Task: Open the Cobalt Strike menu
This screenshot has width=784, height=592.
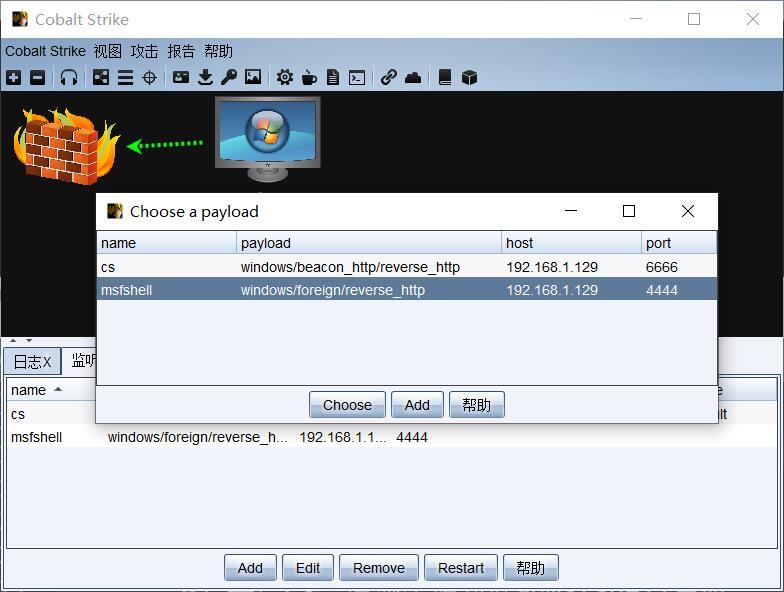Action: pyautogui.click(x=45, y=51)
